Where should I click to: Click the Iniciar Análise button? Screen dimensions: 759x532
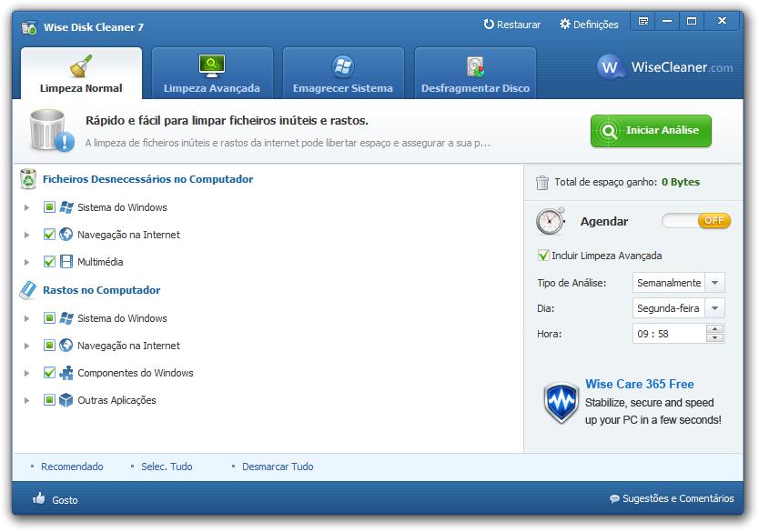click(x=651, y=131)
